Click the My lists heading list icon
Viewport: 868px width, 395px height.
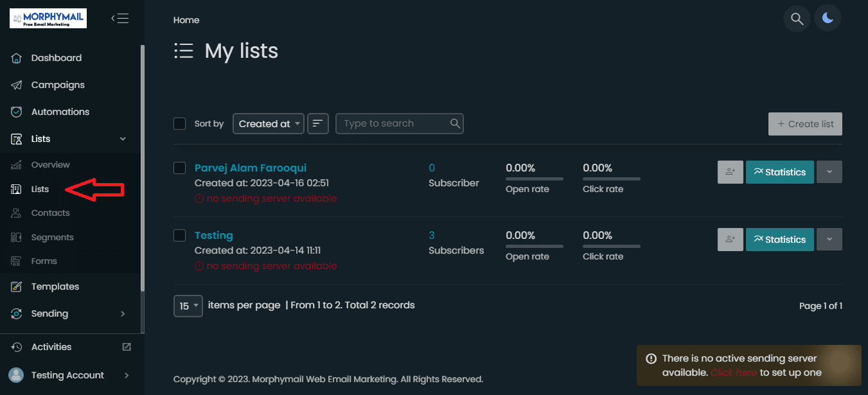click(x=184, y=51)
